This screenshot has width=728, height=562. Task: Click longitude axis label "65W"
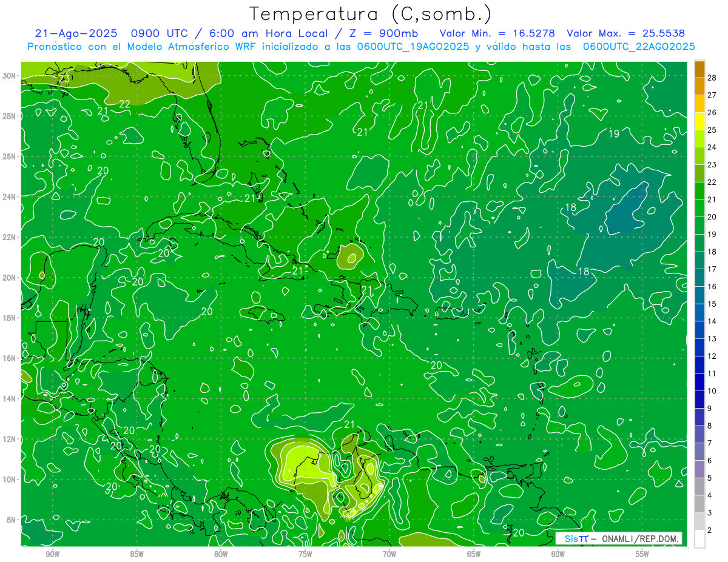click(474, 554)
